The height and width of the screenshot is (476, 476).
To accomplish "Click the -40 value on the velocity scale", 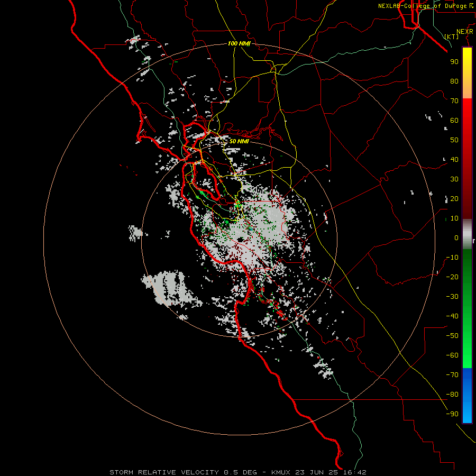I will coord(452,316).
